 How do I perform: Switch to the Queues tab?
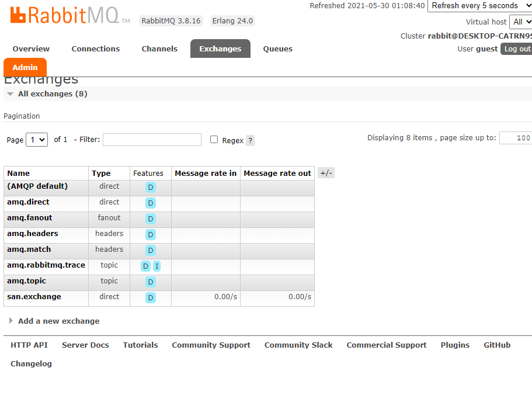point(277,48)
